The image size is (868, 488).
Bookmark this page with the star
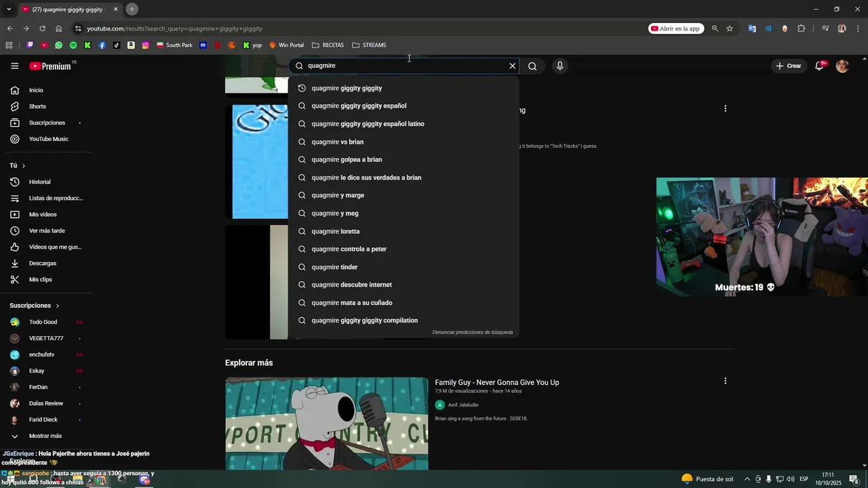[730, 28]
